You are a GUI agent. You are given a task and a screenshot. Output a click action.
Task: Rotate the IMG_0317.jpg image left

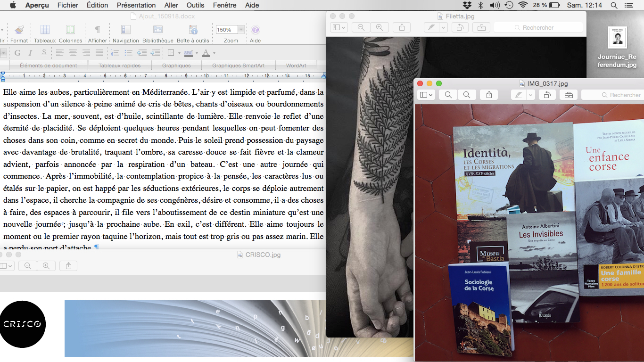547,95
